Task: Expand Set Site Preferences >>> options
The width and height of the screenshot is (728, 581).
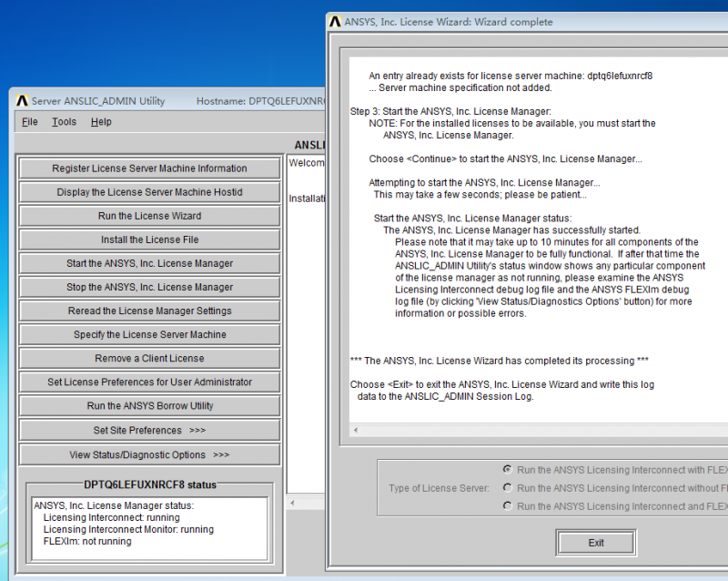Action: click(x=149, y=430)
